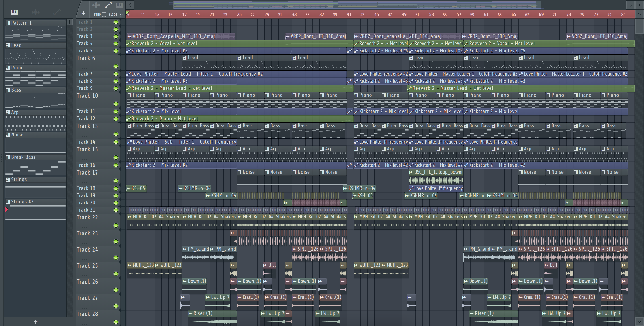Screen dimensions: 644x326
Task: Mute Track 1 with its green light
Action: 116,22
